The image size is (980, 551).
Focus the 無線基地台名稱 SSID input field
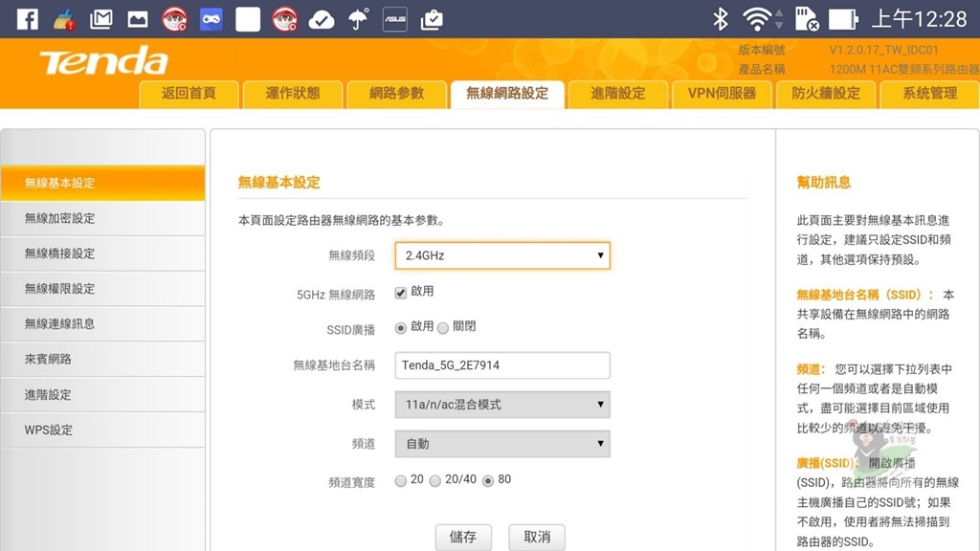tap(502, 365)
